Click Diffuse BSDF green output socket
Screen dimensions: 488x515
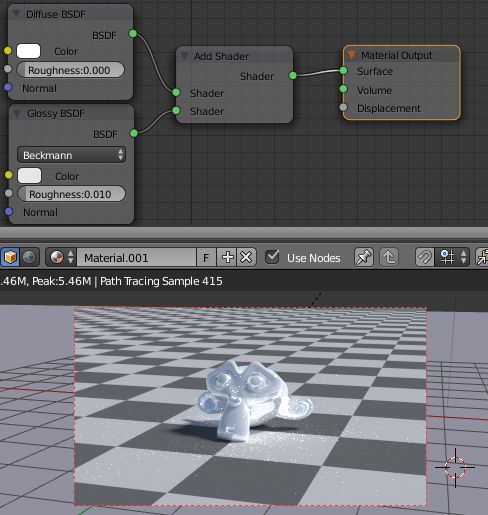click(133, 34)
